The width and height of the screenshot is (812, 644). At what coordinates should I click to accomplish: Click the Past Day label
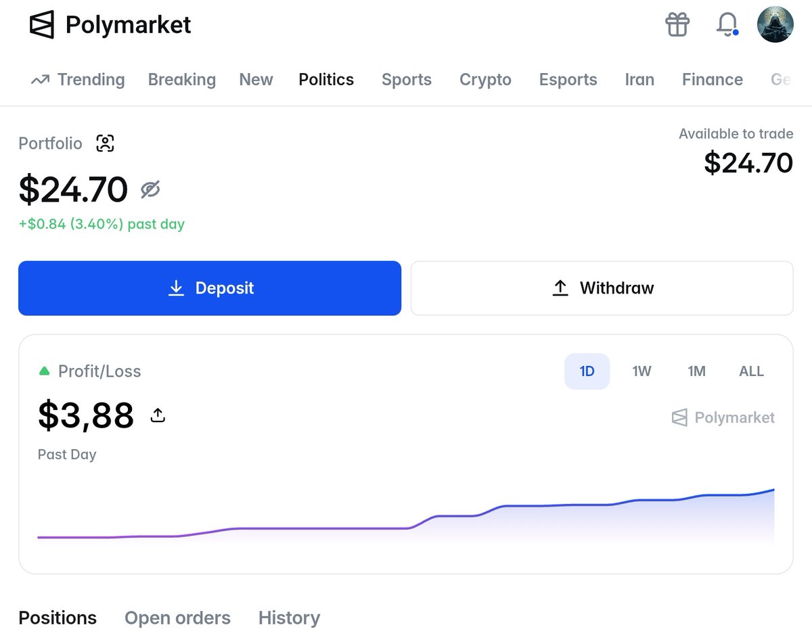coord(67,455)
